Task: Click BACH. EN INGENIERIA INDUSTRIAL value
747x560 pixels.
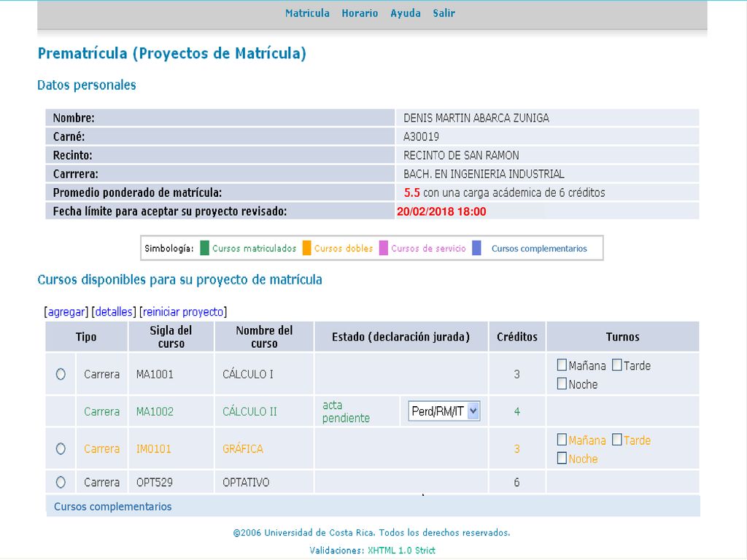Action: [x=484, y=174]
